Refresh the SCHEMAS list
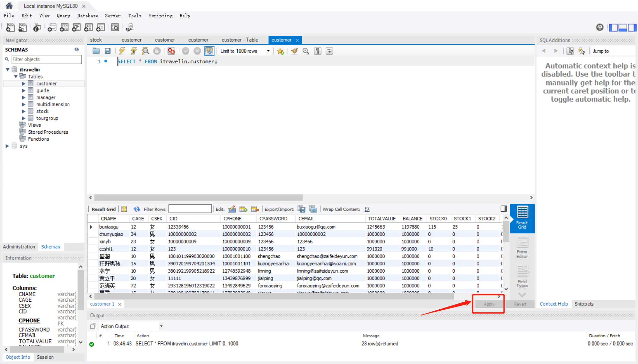The height and width of the screenshot is (364, 638). (x=77, y=50)
